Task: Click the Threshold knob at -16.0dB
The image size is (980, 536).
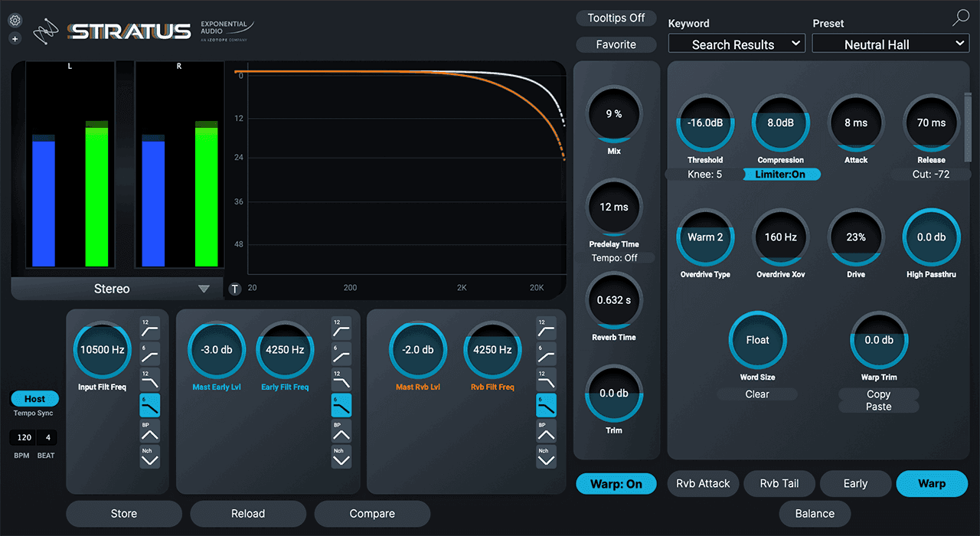Action: 705,123
